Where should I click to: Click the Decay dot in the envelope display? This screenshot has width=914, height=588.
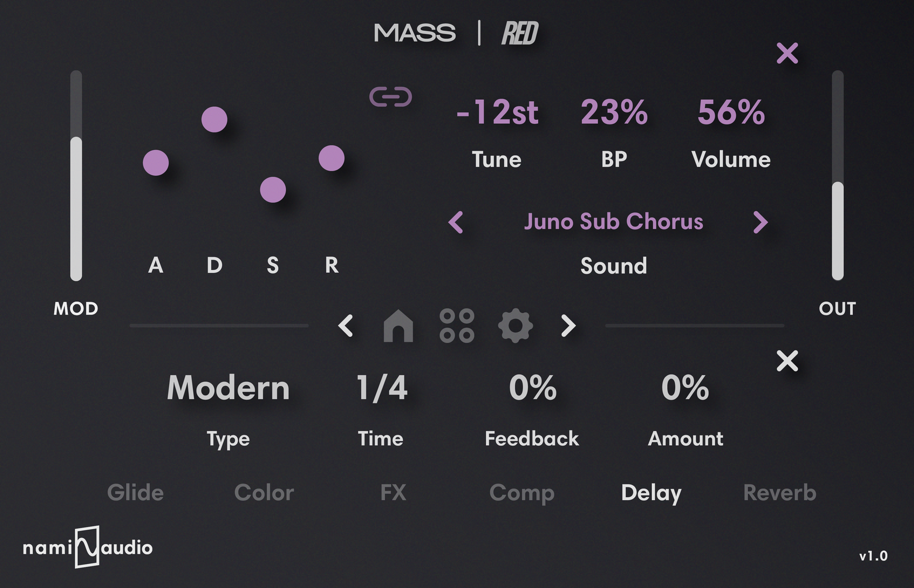tap(214, 120)
